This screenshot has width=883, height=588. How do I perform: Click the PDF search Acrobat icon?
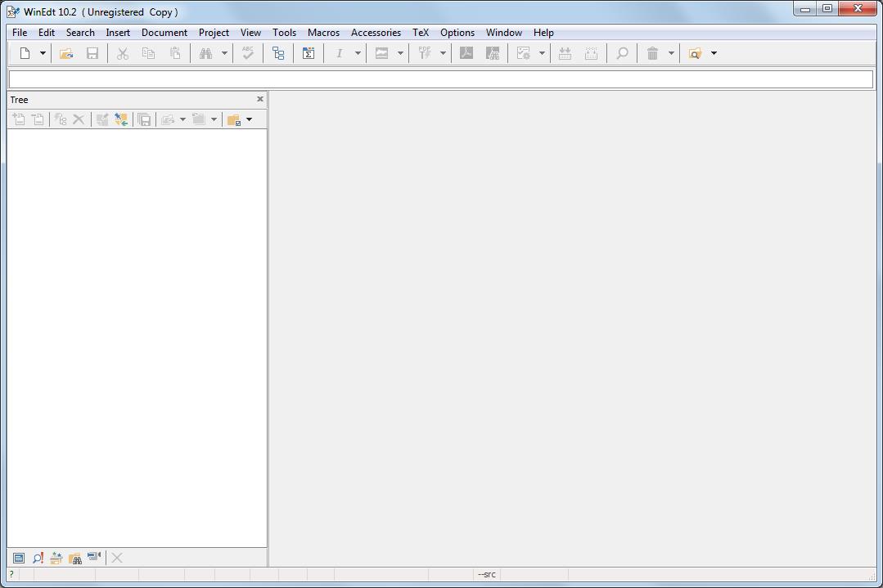[x=493, y=53]
